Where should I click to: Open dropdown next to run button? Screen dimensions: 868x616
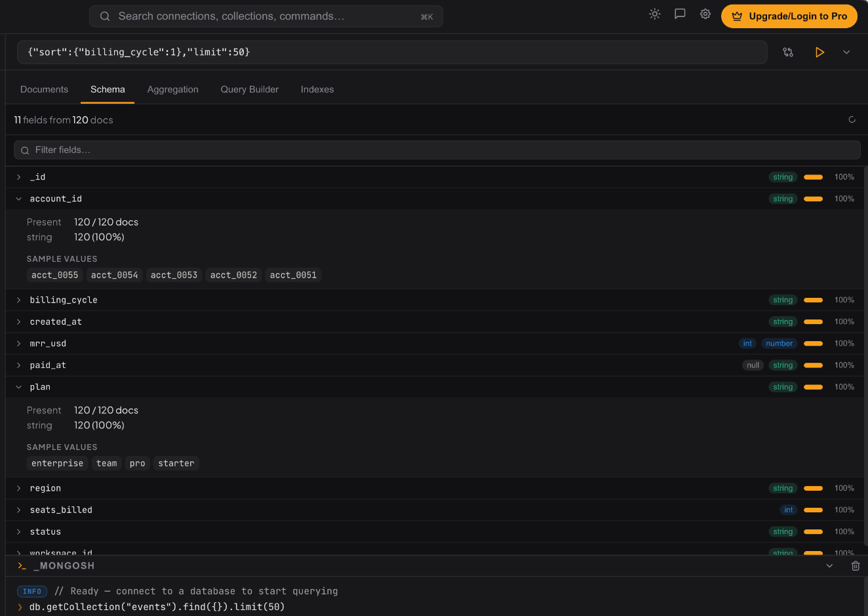tap(846, 52)
